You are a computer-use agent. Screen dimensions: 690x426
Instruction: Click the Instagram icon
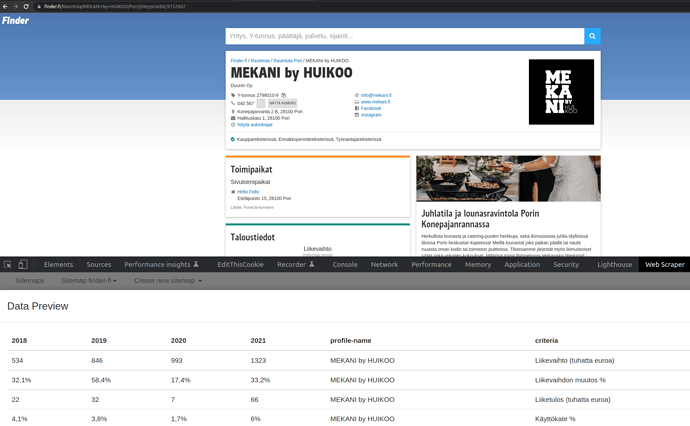pyautogui.click(x=357, y=115)
